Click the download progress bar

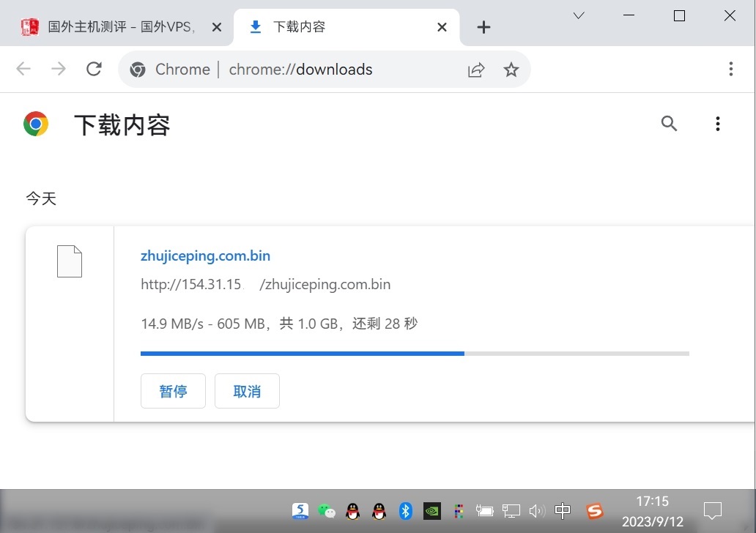[415, 353]
